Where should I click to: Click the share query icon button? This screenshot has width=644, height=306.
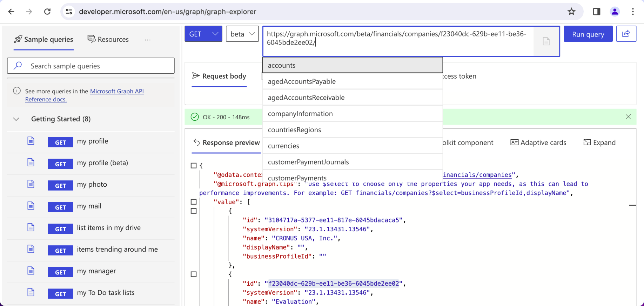626,34
